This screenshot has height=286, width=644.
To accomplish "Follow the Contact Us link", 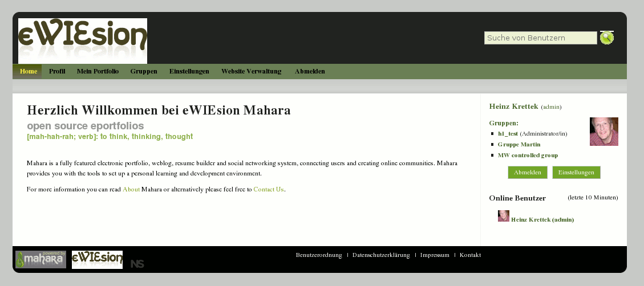I will (269, 189).
